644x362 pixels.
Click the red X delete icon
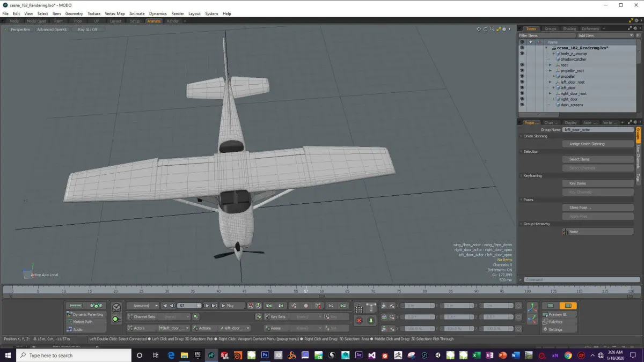359,320
